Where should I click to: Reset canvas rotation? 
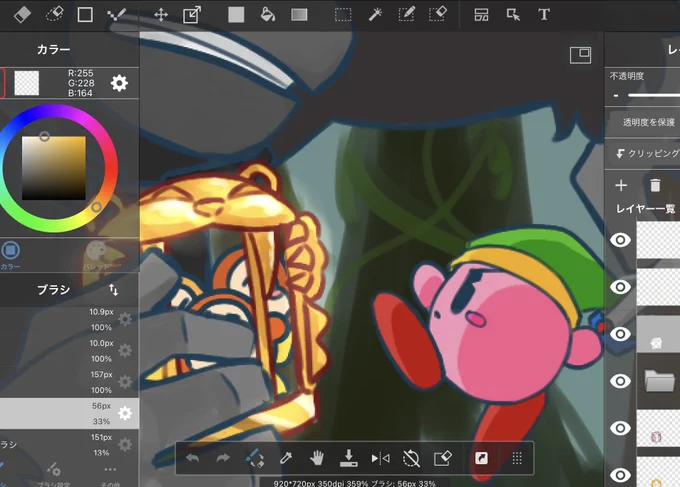(x=411, y=458)
